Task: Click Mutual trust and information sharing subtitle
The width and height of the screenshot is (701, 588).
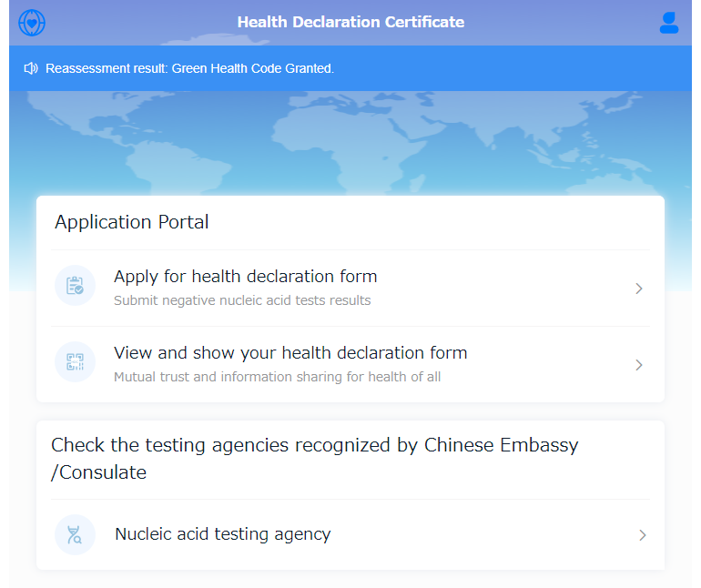Action: [277, 377]
